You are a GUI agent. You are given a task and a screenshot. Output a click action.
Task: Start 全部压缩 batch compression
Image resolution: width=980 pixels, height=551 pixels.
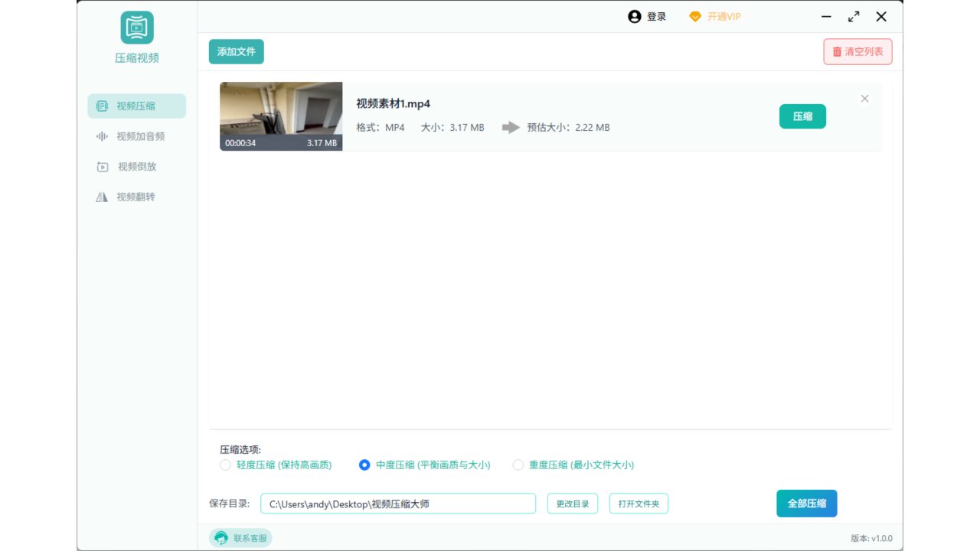[x=806, y=503]
